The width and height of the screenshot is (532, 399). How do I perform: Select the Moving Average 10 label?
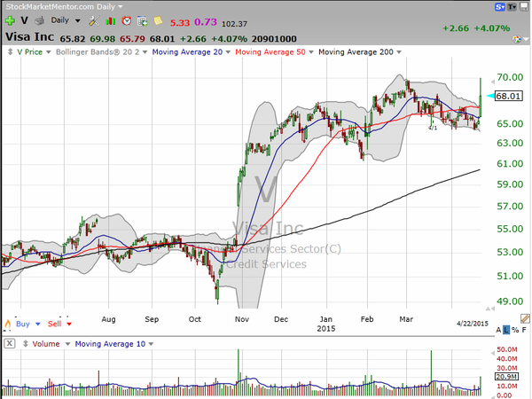(x=110, y=344)
